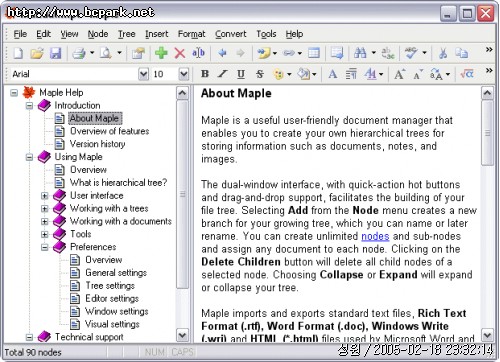Screen dimensions: 500x362
Task: Open the File menu
Action: (20, 34)
